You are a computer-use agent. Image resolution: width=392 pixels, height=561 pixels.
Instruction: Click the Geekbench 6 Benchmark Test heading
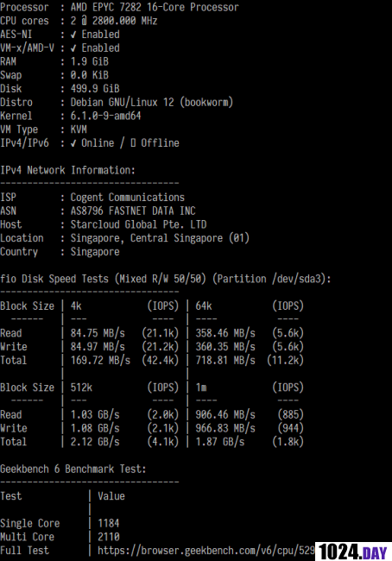pyautogui.click(x=73, y=469)
